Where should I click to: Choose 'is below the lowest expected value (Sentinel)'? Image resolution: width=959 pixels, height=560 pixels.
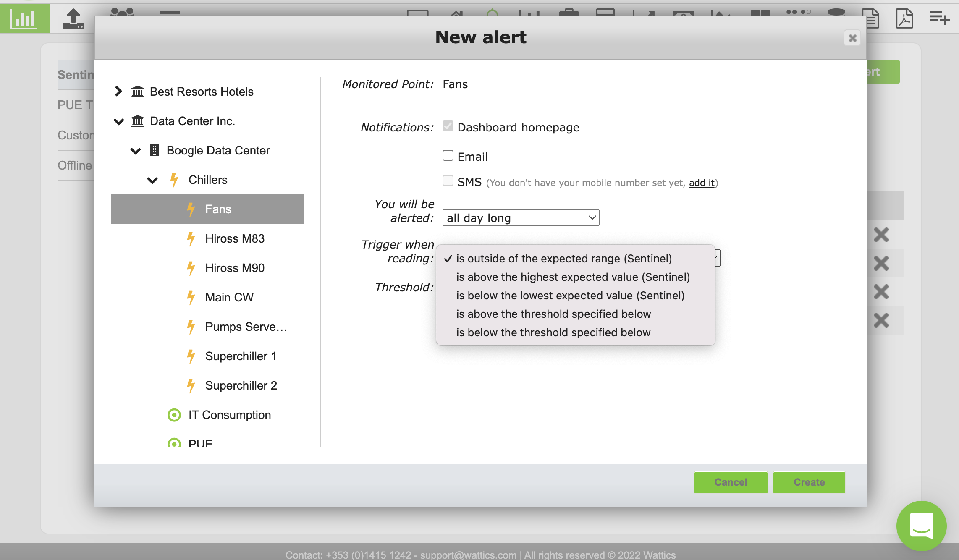point(570,296)
